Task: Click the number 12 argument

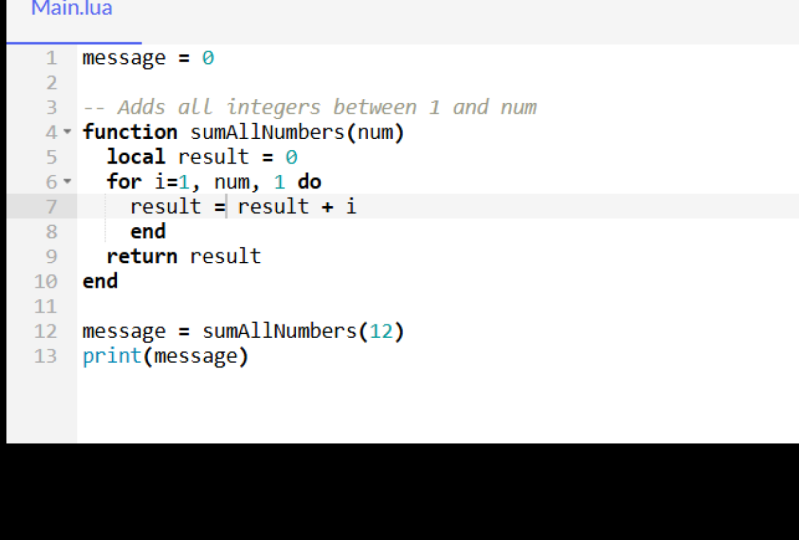Action: tap(381, 331)
